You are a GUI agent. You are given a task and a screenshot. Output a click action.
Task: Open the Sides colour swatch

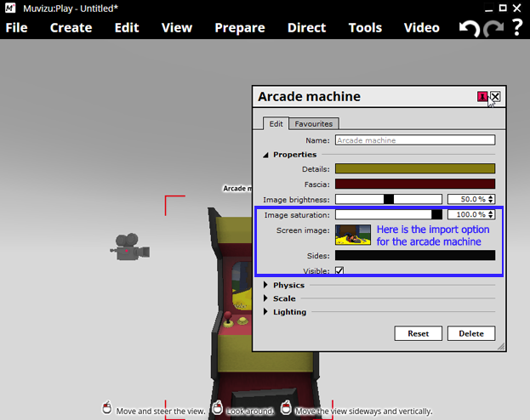click(415, 255)
